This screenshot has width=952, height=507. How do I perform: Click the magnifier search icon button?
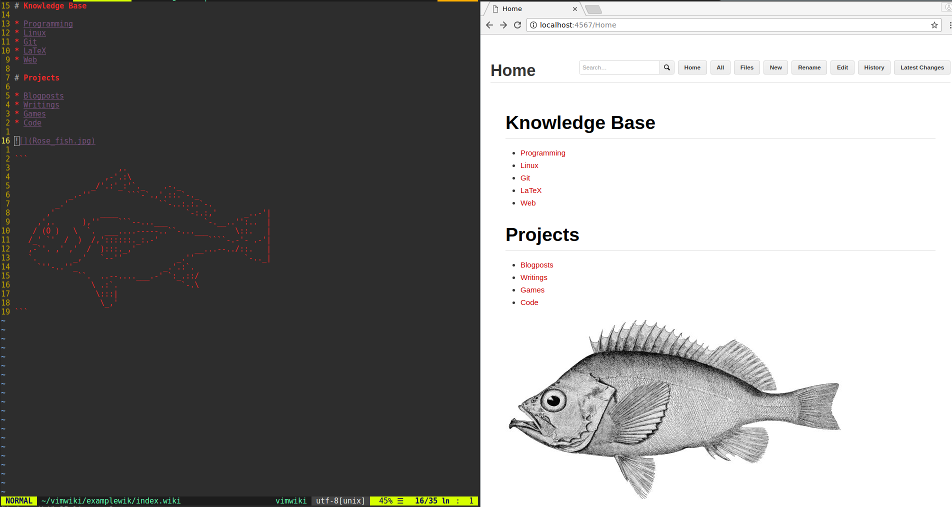tap(667, 67)
